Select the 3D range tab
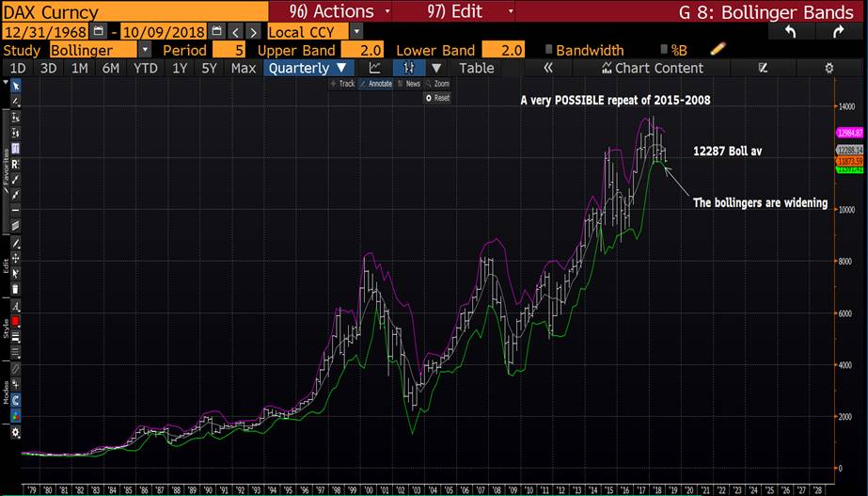Image resolution: width=868 pixels, height=496 pixels. [48, 68]
